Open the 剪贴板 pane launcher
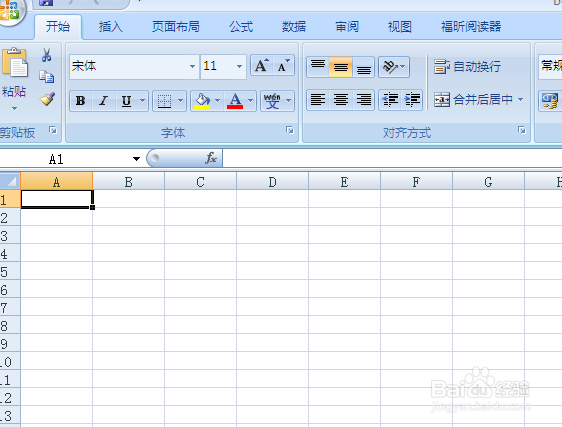Screen dimensions: 562x427 (x=53, y=130)
